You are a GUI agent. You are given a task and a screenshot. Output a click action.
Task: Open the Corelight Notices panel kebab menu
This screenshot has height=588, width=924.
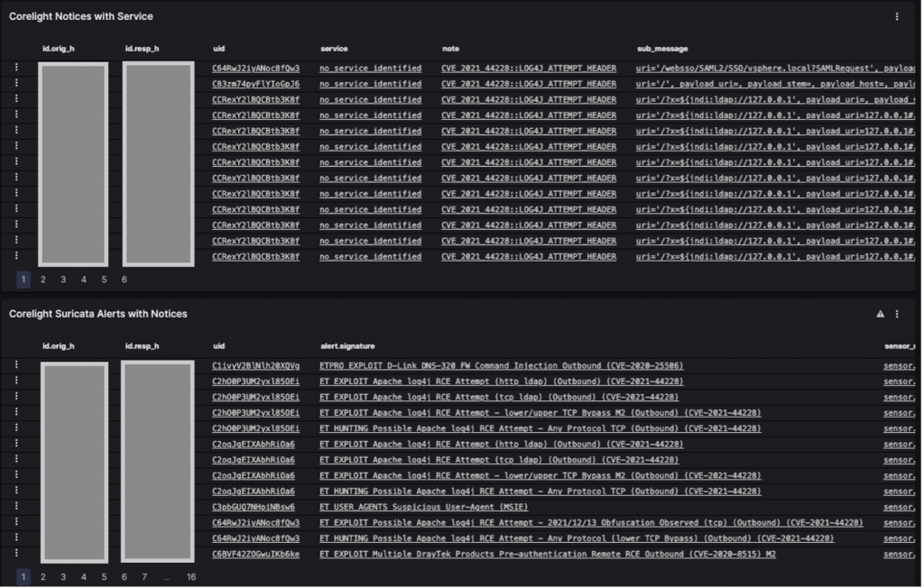pos(896,16)
